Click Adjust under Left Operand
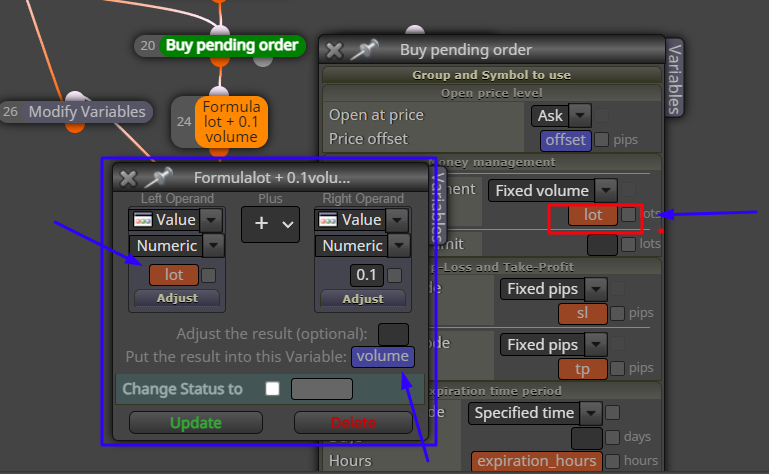The height and width of the screenshot is (474, 769). [177, 298]
